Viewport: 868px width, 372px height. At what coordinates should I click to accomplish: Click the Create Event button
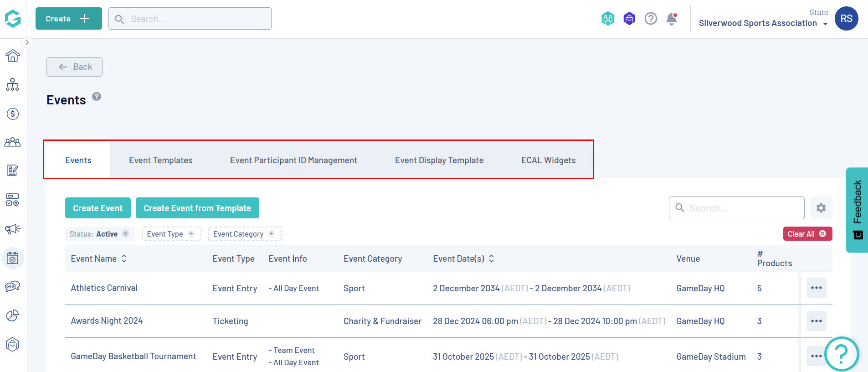pos(98,208)
